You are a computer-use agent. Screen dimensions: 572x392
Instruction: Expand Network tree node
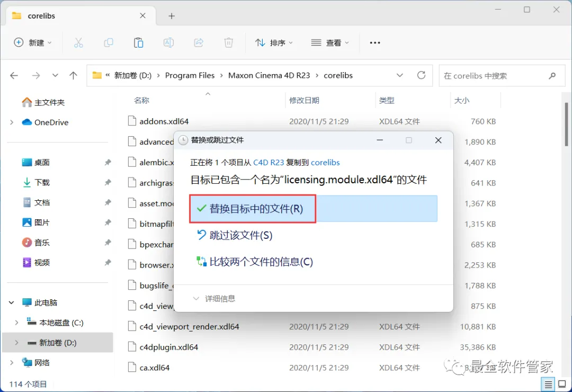coord(12,362)
